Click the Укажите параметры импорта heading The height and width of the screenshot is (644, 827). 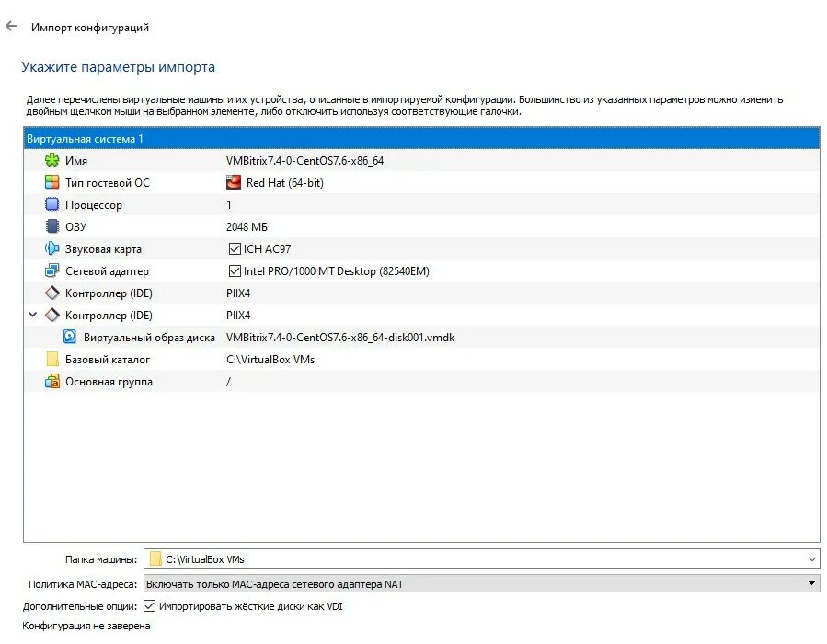(x=118, y=67)
